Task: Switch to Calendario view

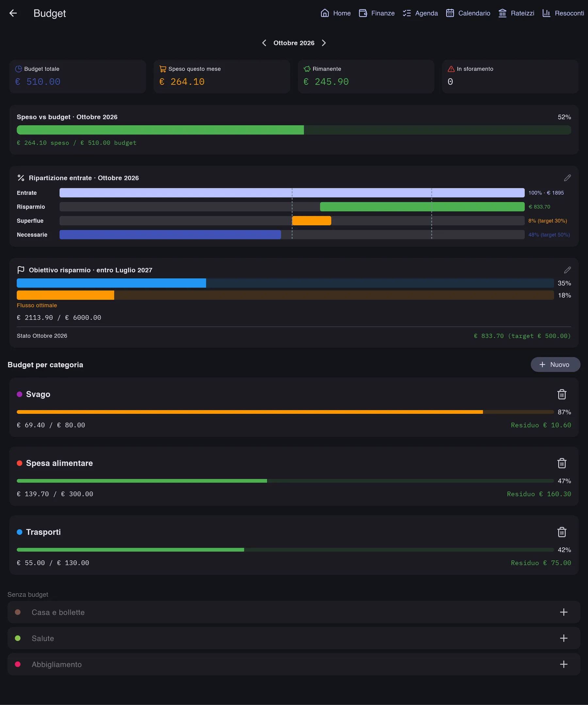Action: pos(468,13)
